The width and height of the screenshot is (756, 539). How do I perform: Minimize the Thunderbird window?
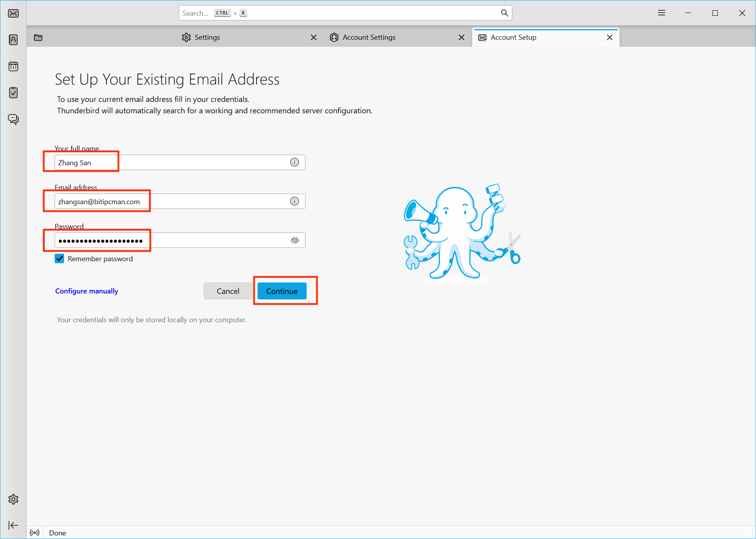click(688, 13)
